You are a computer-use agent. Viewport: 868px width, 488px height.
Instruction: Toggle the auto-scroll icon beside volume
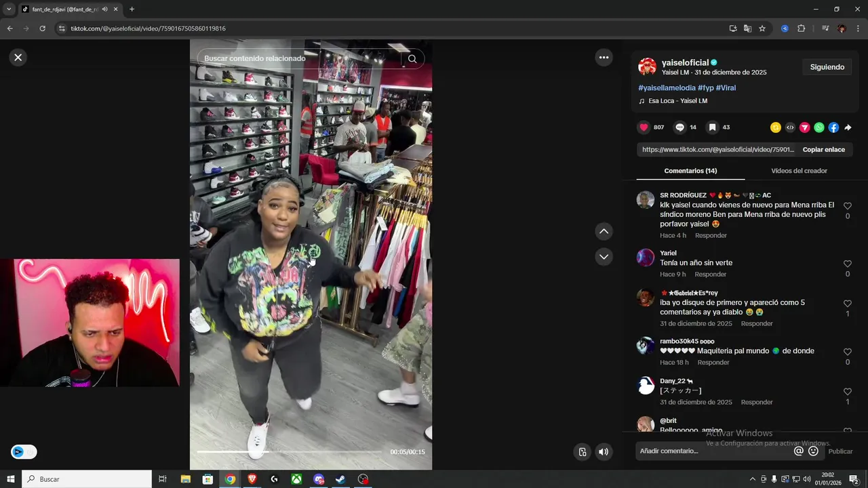[582, 452]
